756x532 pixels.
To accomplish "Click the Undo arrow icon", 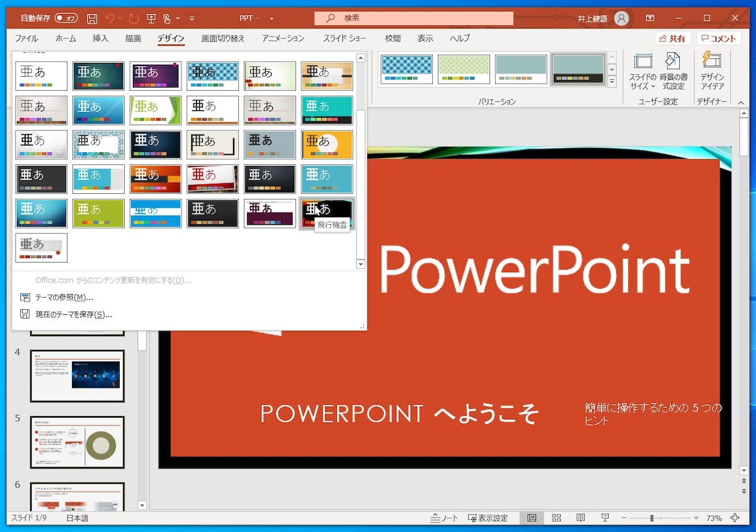I will (110, 18).
